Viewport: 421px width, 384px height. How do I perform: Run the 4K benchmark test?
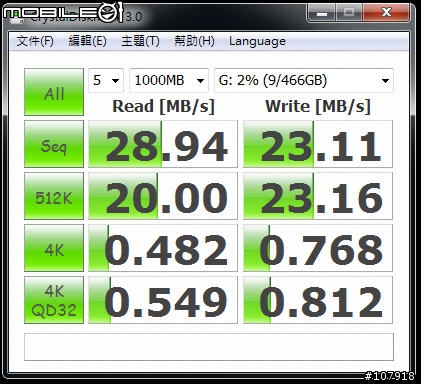coord(54,248)
